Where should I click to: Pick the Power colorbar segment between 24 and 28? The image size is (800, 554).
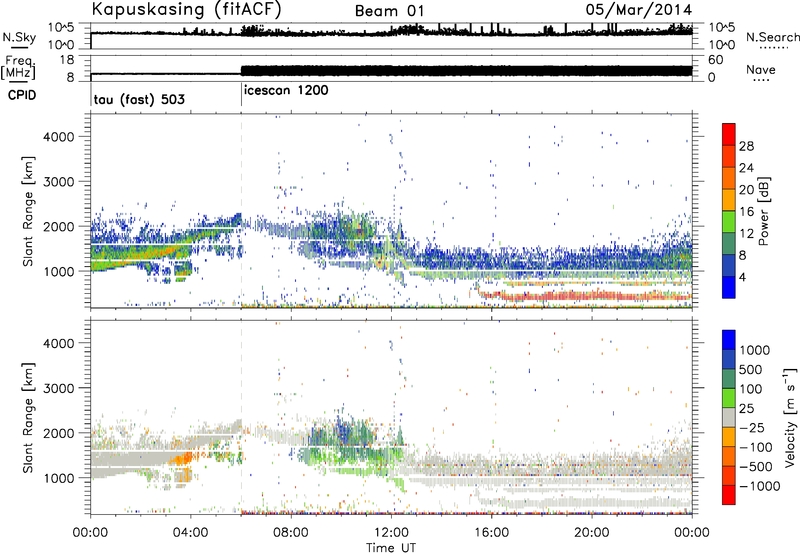pos(729,156)
